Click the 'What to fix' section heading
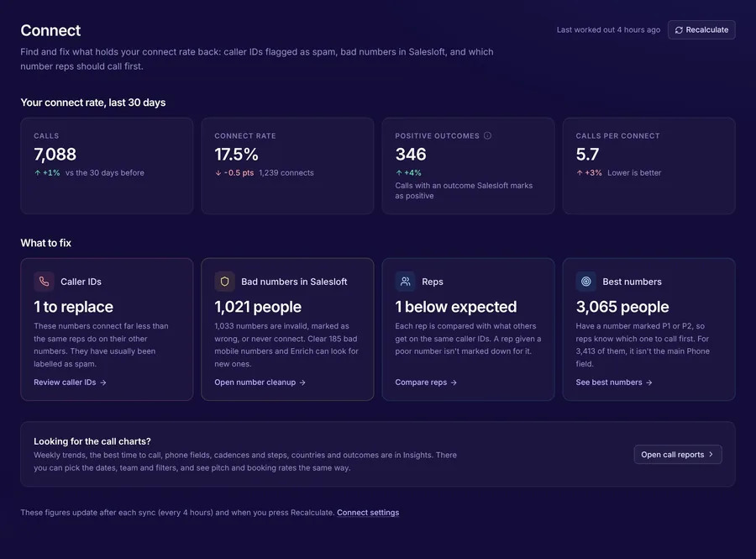Viewport: 756px width, 559px height. [x=46, y=243]
